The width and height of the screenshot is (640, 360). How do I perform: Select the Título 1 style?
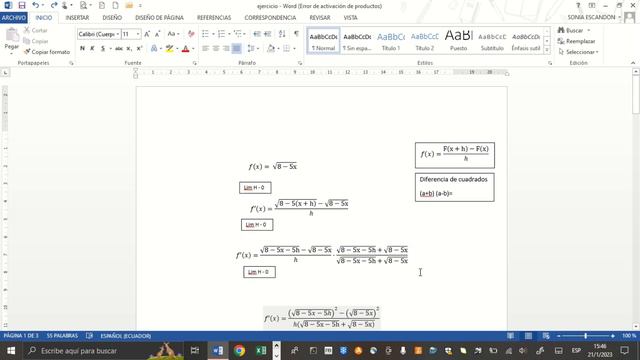click(391, 41)
